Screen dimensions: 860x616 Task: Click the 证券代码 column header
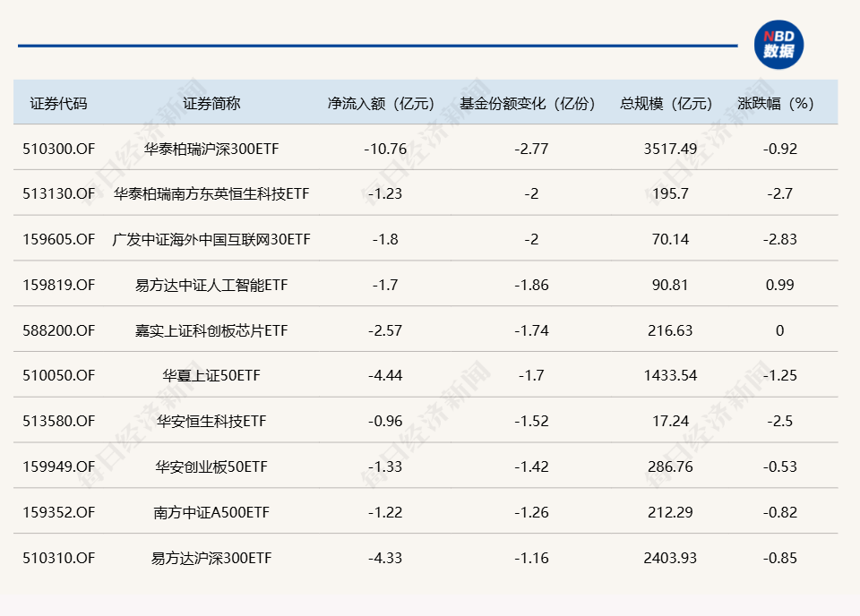click(x=59, y=103)
